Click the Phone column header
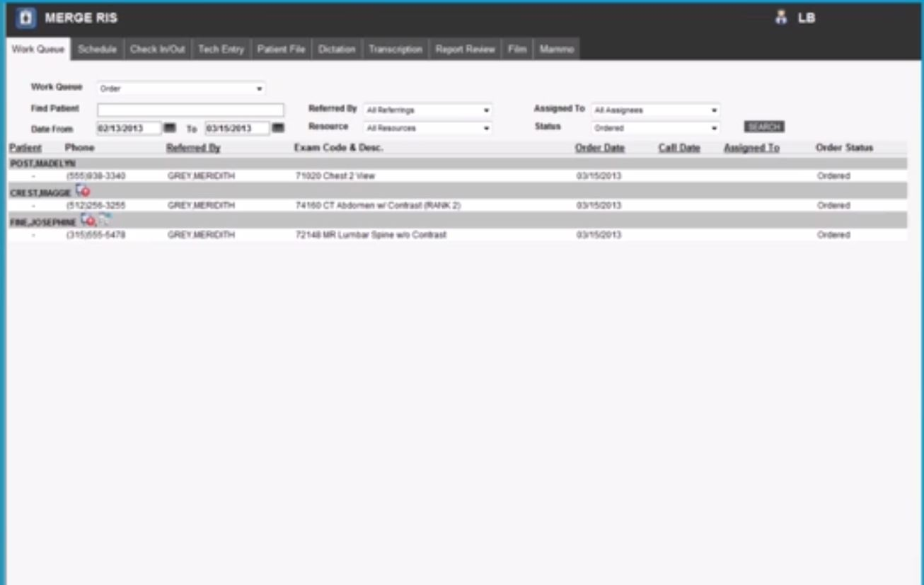The width and height of the screenshot is (924, 585). coord(79,148)
